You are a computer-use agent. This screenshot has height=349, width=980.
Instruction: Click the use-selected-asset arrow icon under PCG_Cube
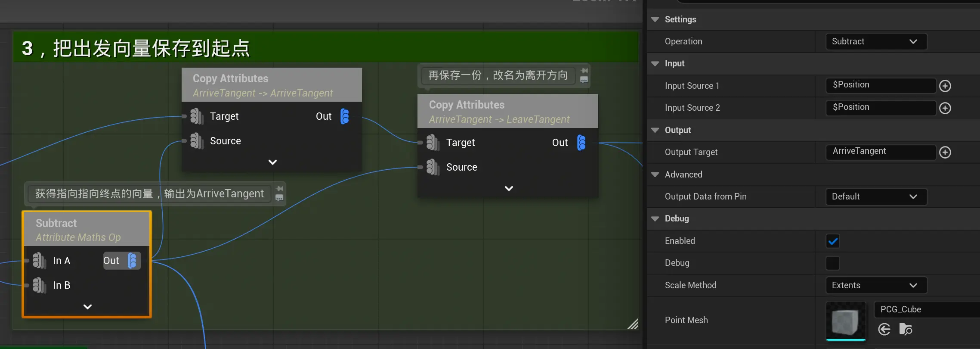884,330
